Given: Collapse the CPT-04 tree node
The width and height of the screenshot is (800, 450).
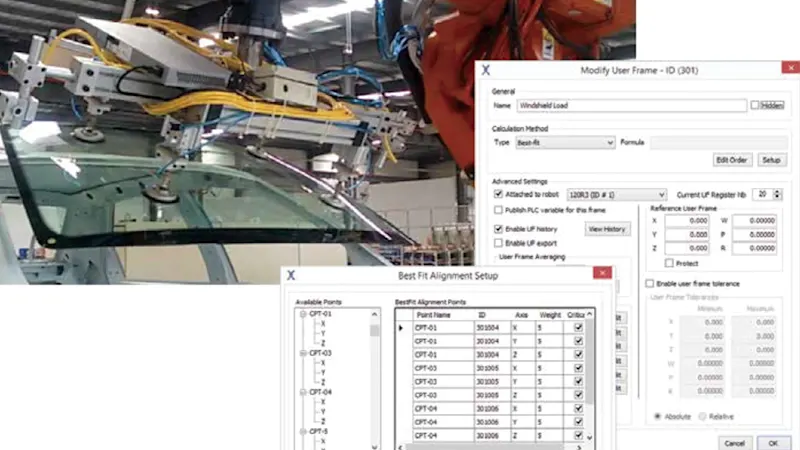Looking at the screenshot, I should (303, 392).
